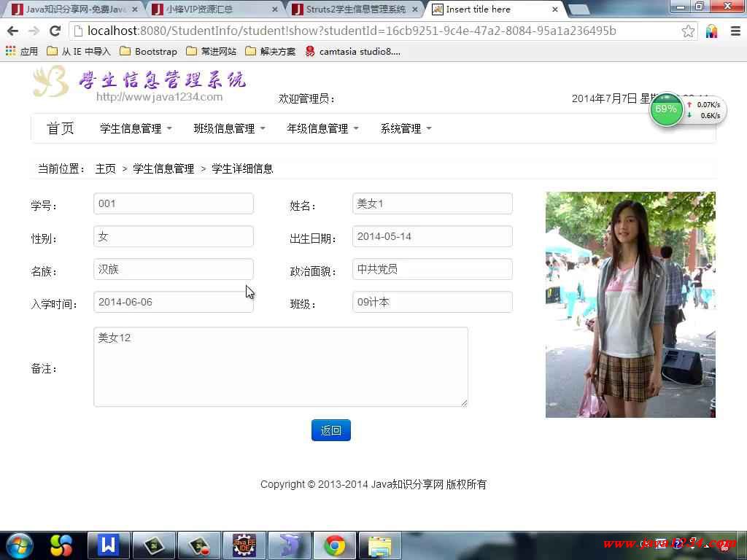The width and height of the screenshot is (747, 560).
Task: Click the 性别 field showing 女
Action: click(174, 237)
